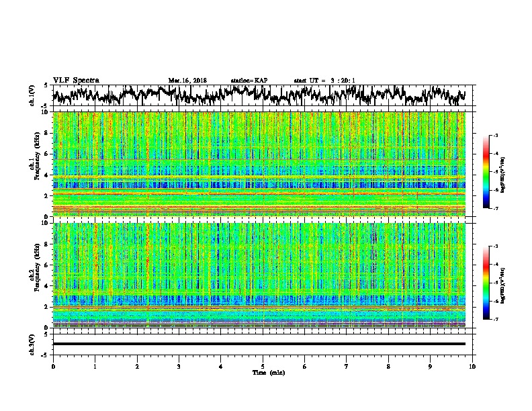The width and height of the screenshot is (532, 411).
Task: Click the "-7" label on ch.2 color bar
Action: coord(495,320)
